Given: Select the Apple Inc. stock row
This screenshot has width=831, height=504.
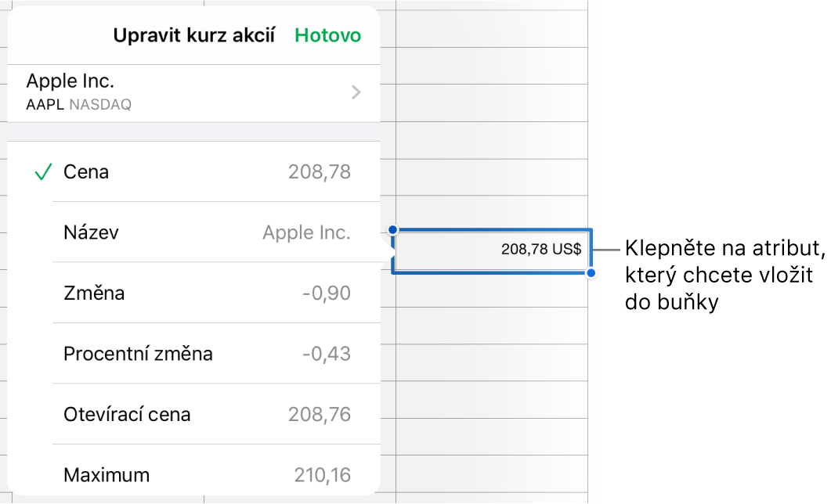Looking at the screenshot, I should tap(157, 90).
